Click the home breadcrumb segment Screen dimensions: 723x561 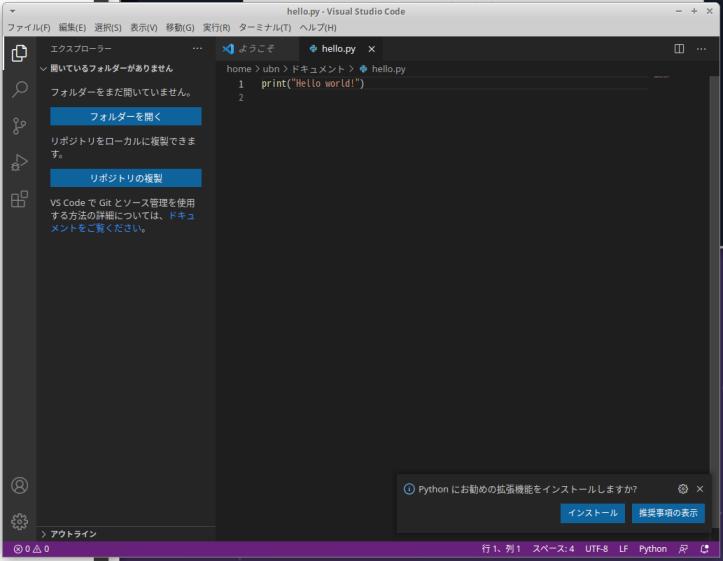click(239, 69)
